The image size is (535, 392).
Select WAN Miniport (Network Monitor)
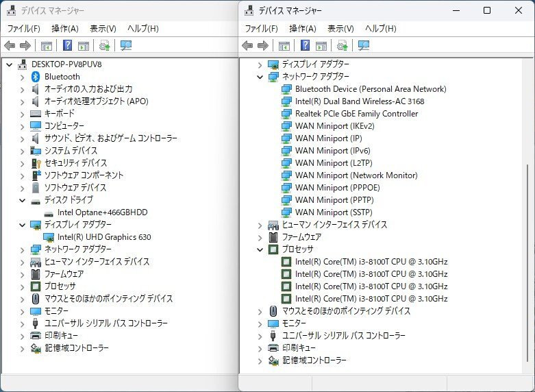[x=356, y=175]
